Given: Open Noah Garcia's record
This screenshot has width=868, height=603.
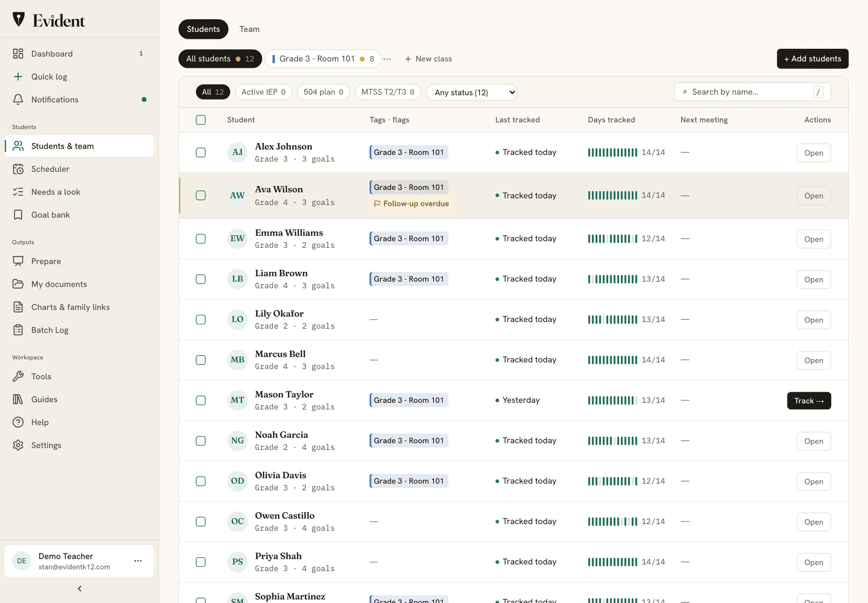Looking at the screenshot, I should (x=814, y=441).
